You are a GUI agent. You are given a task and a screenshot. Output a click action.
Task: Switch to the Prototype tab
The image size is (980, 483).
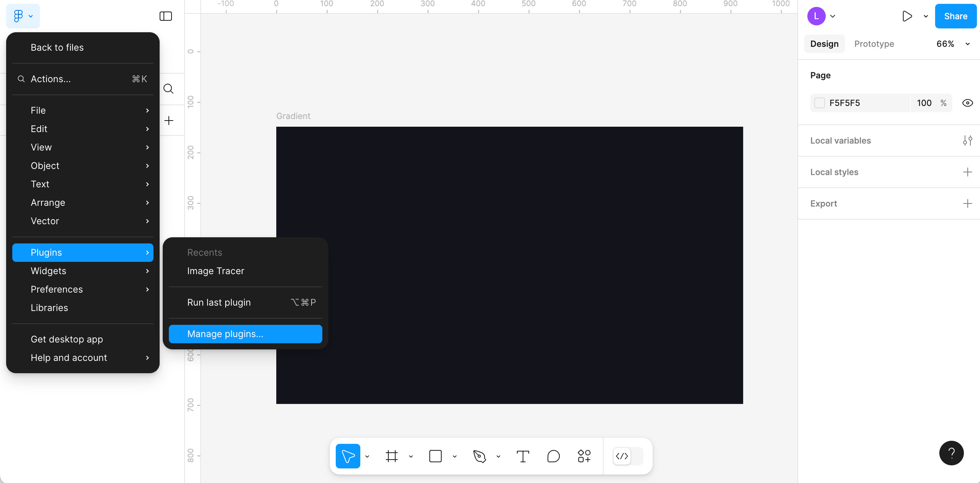tap(873, 44)
